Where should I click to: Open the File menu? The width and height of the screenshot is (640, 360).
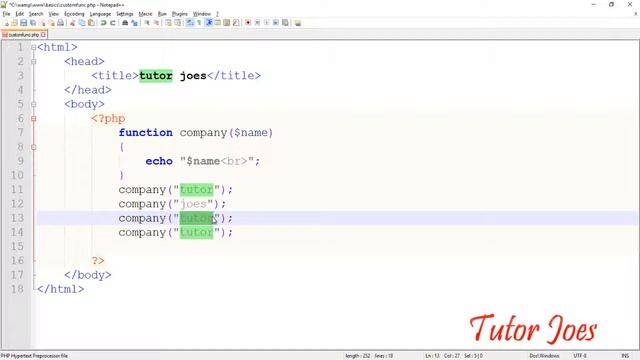pyautogui.click(x=6, y=14)
